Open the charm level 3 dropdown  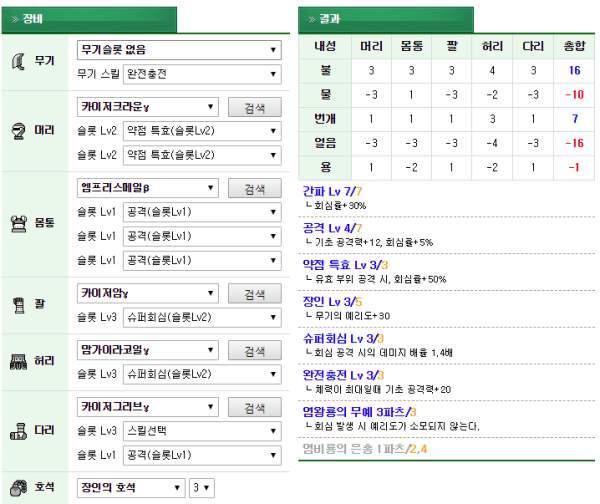[x=202, y=488]
